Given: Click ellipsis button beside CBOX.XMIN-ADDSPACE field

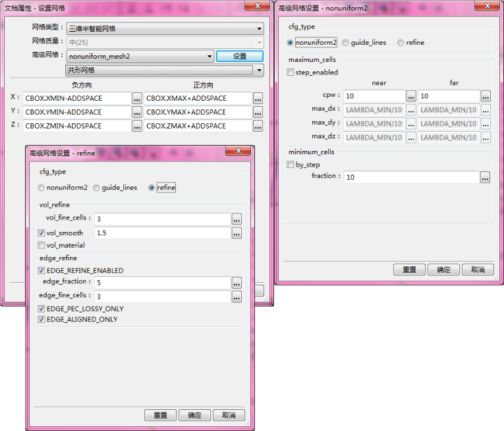Looking at the screenshot, I should 136,98.
